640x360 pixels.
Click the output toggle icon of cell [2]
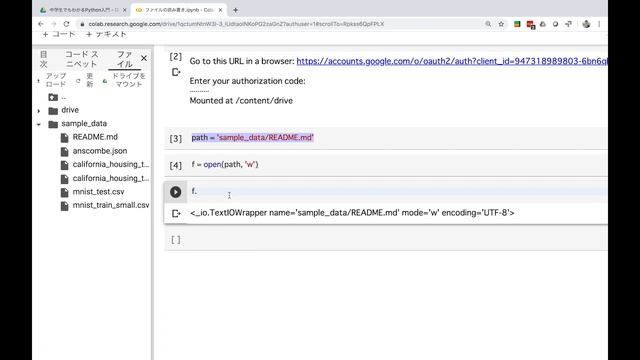(176, 72)
